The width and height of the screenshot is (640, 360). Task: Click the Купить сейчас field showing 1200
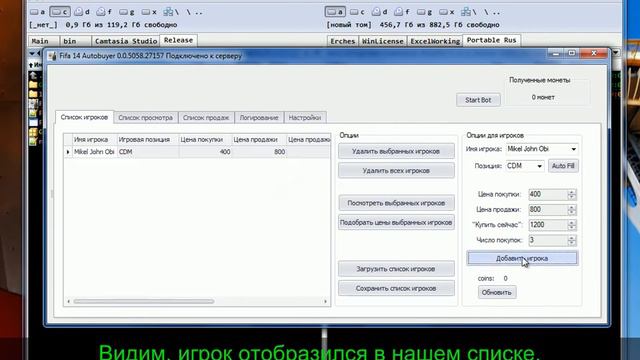coord(548,225)
